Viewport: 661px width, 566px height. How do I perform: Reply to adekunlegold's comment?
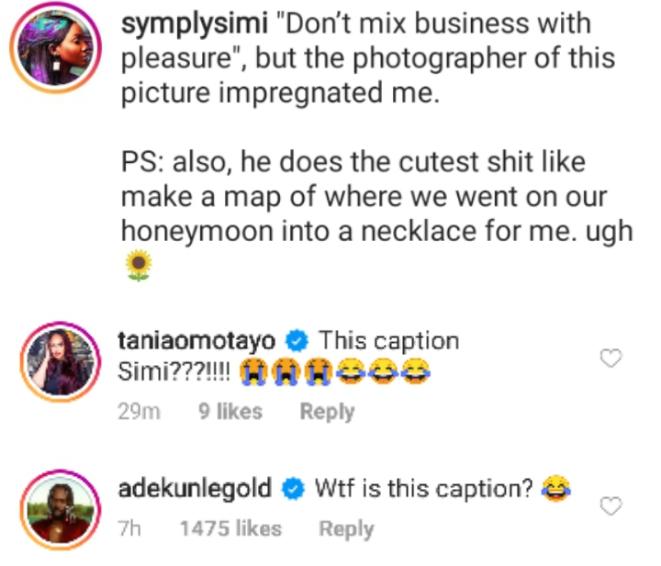tap(346, 529)
